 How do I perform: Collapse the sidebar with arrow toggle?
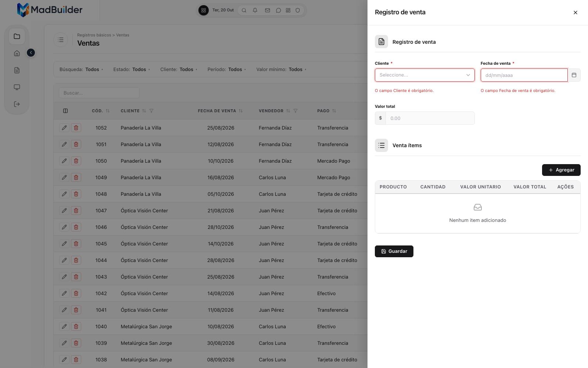point(31,53)
